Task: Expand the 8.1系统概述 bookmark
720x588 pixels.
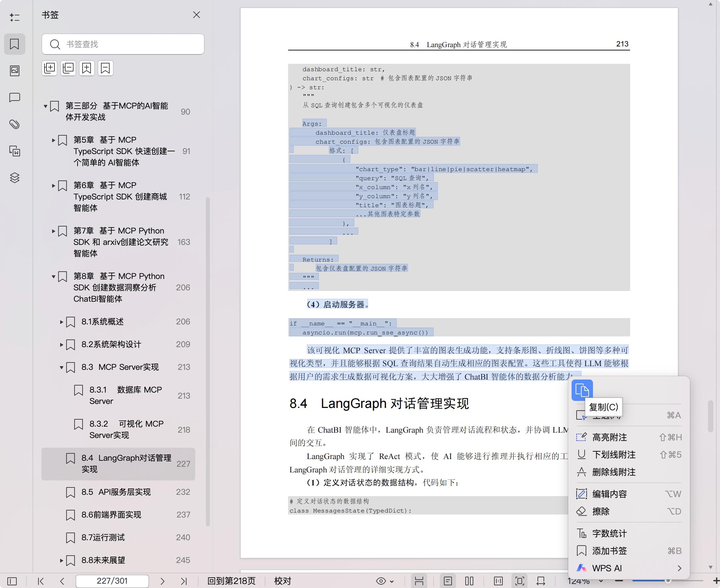Action: 62,322
